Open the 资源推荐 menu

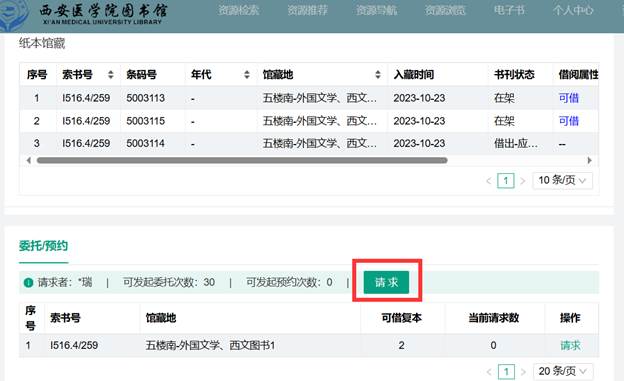pyautogui.click(x=308, y=10)
